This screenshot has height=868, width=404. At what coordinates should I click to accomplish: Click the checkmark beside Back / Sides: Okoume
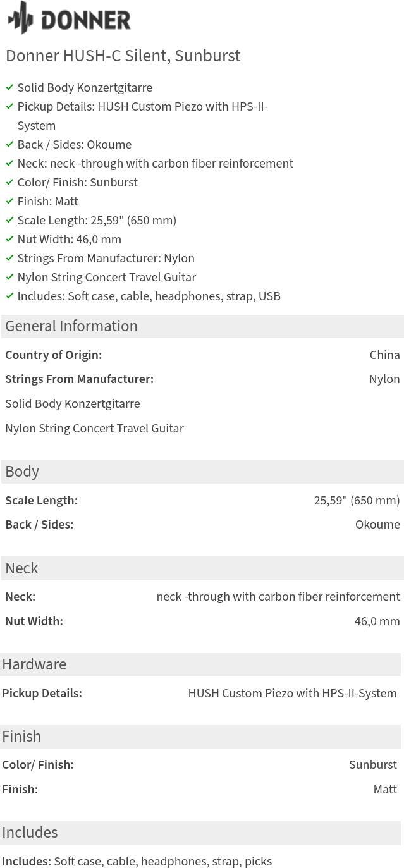(9, 144)
